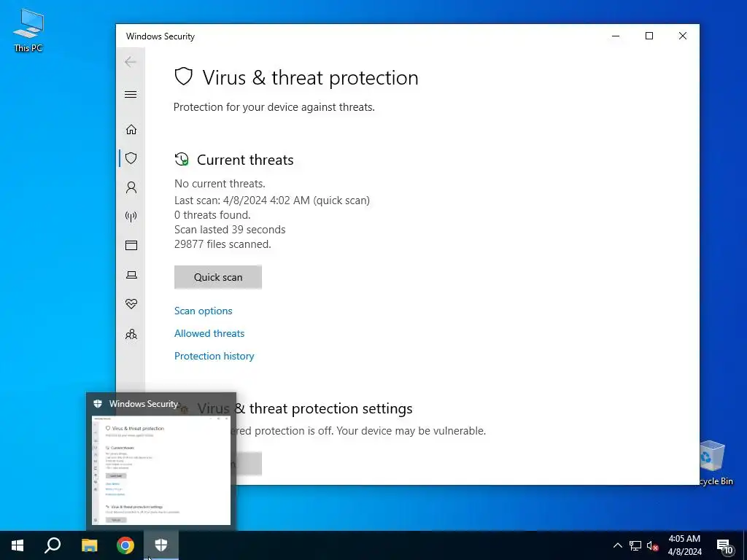This screenshot has width=747, height=560.
Task: Open the Windows Start menu
Action: pyautogui.click(x=18, y=545)
